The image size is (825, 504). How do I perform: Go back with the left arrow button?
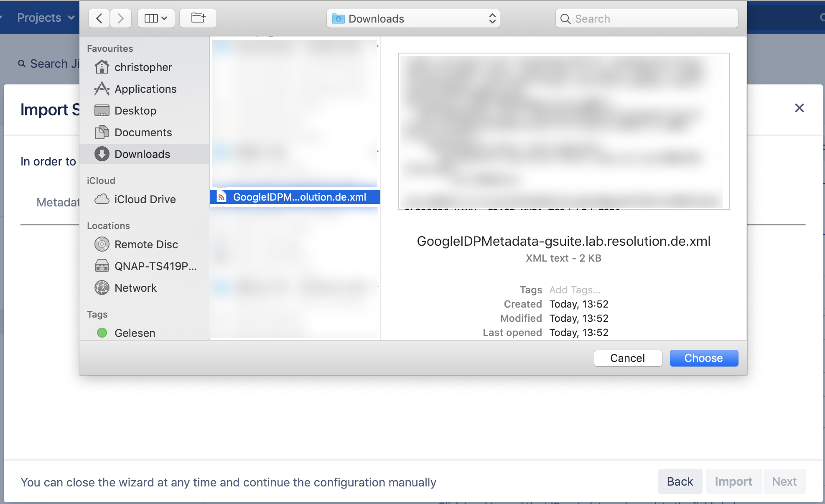(99, 18)
